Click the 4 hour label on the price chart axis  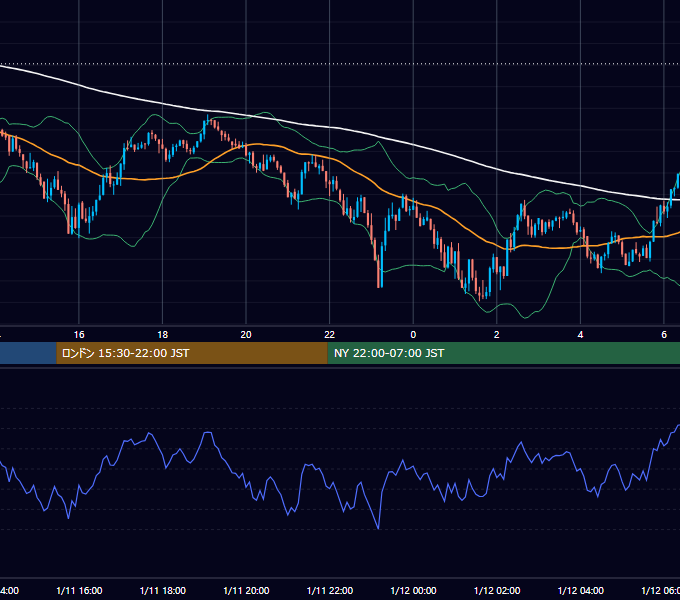click(580, 335)
